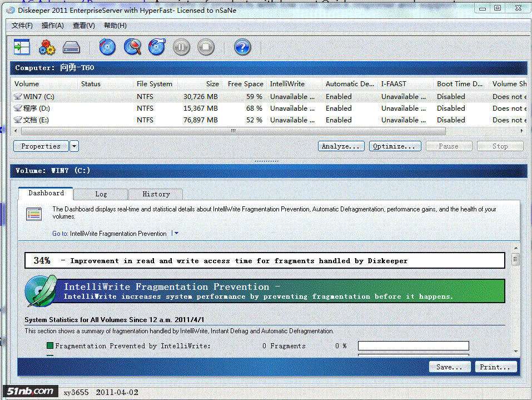Open the 文件(F) menu
This screenshot has width=532, height=400.
click(22, 26)
